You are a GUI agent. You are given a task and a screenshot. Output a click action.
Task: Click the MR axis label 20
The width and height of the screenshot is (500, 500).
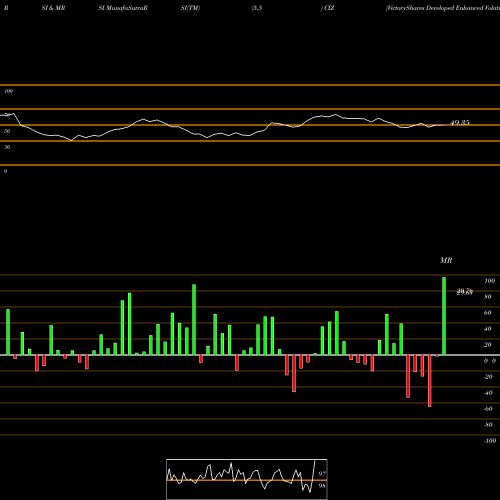click(488, 345)
